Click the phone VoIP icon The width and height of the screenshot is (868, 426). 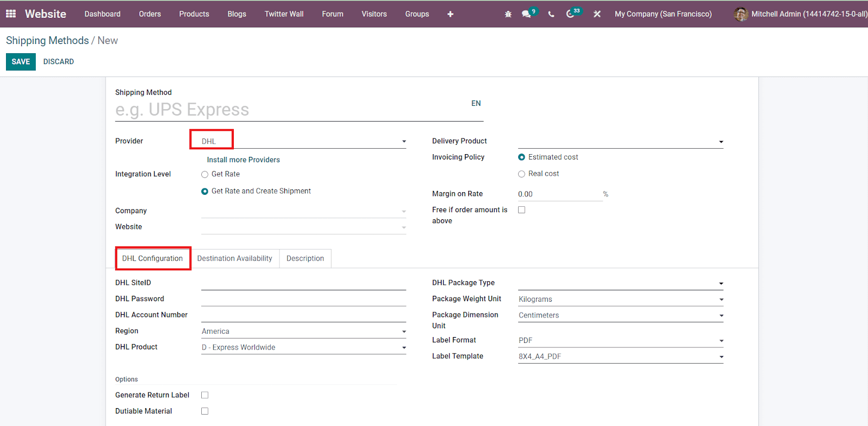[551, 14]
